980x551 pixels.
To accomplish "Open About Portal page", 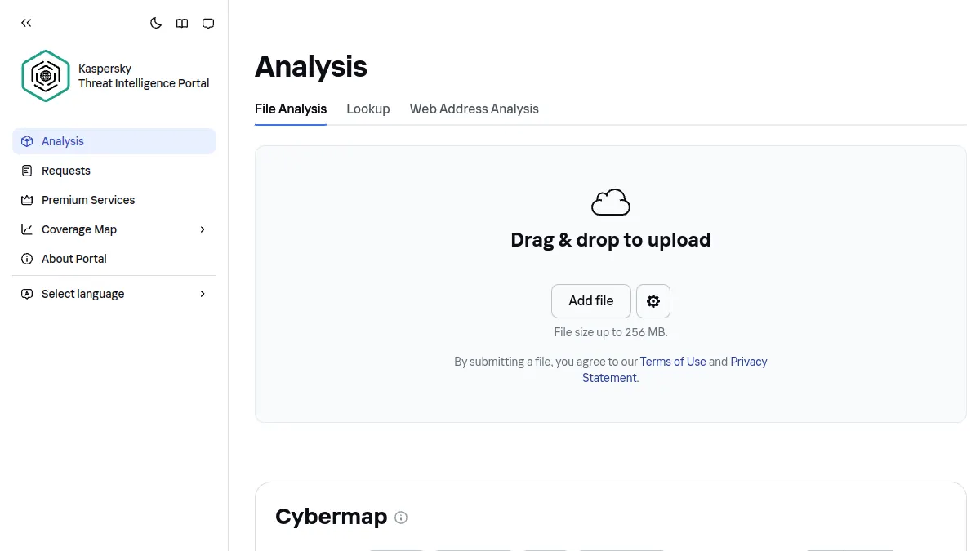I will point(114,259).
